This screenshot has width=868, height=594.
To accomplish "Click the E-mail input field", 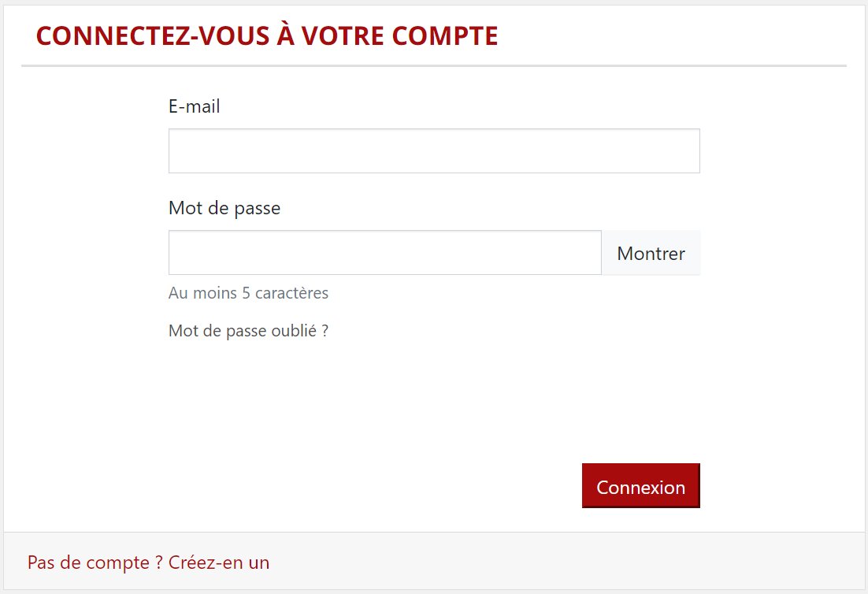I will coord(434,150).
